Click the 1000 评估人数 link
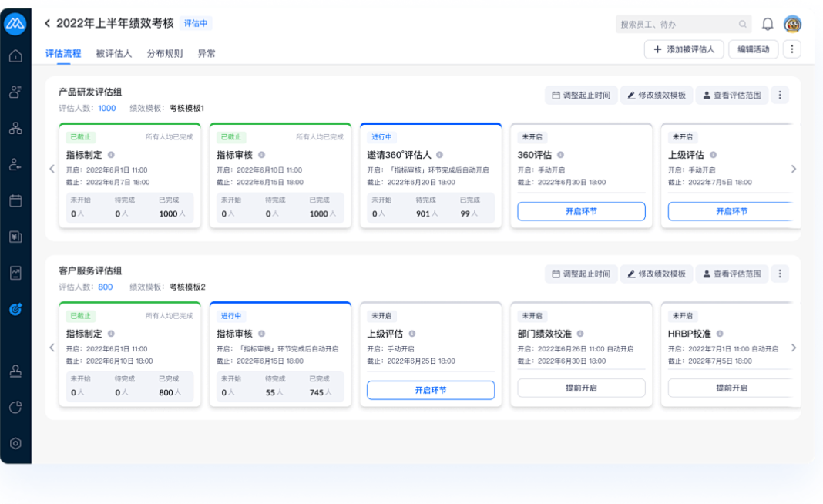This screenshot has height=504, width=823. (107, 108)
